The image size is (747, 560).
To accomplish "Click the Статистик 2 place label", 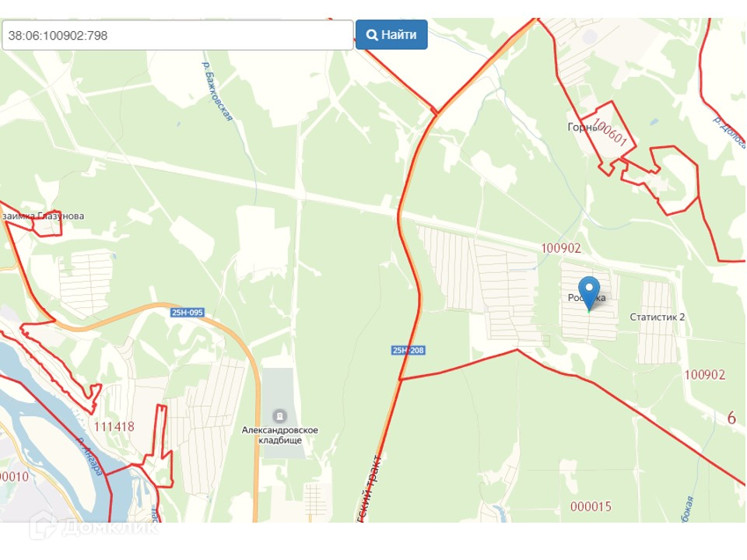I will coord(657,317).
